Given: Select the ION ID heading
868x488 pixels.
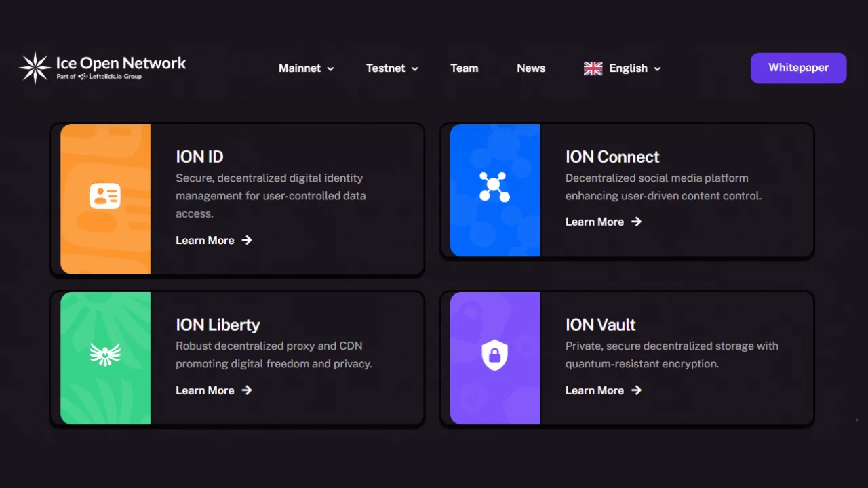Looking at the screenshot, I should point(199,157).
